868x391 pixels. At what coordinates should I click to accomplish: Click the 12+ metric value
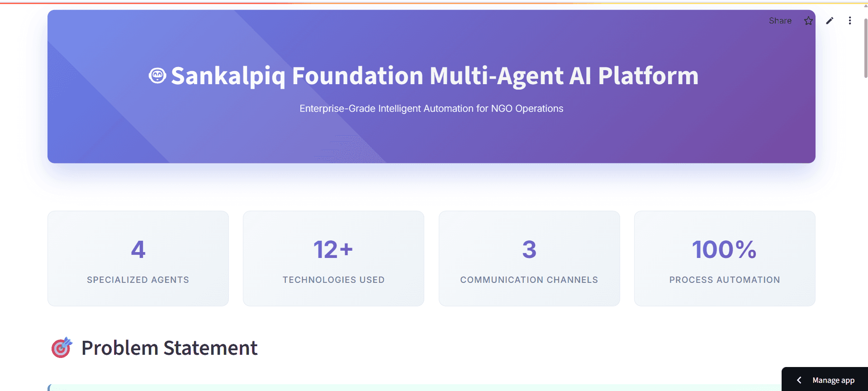(333, 249)
